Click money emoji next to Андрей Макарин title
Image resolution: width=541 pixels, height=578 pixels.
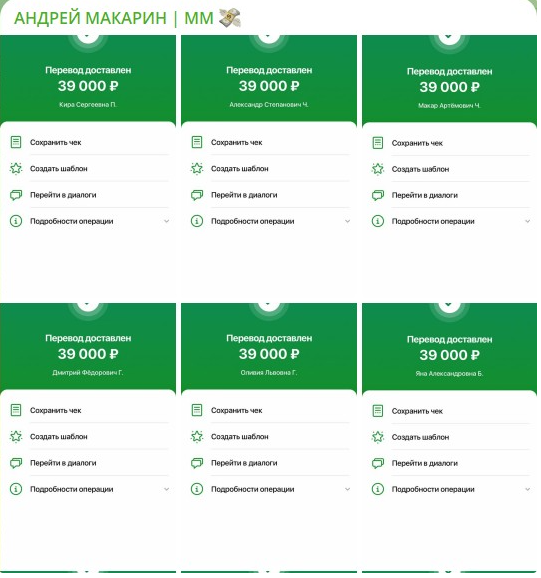pyautogui.click(x=230, y=18)
